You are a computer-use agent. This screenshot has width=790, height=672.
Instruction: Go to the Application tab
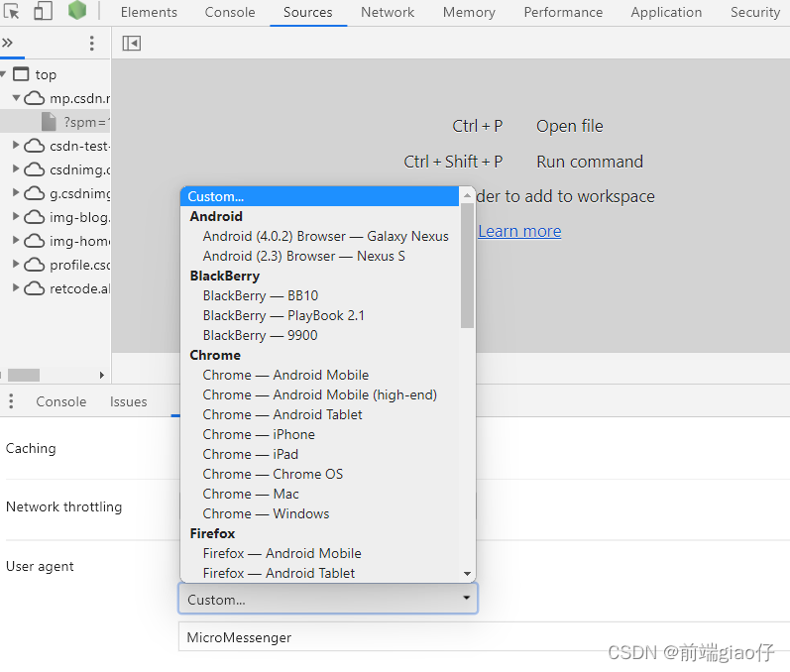click(666, 12)
